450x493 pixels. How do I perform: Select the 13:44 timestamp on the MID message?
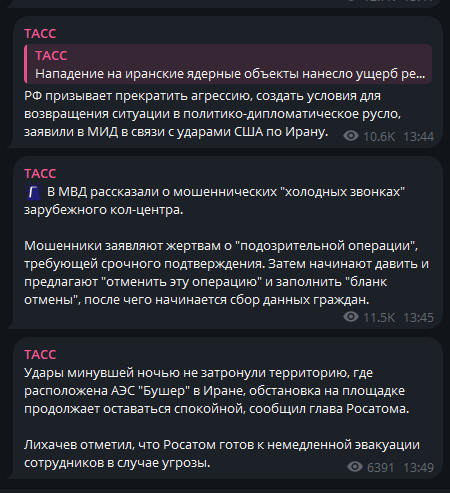click(419, 137)
